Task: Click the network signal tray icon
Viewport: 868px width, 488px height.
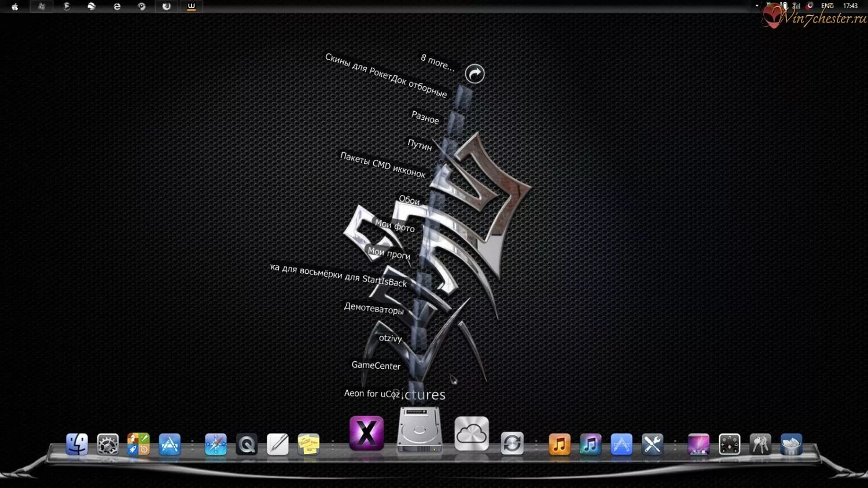Action: pos(796,6)
